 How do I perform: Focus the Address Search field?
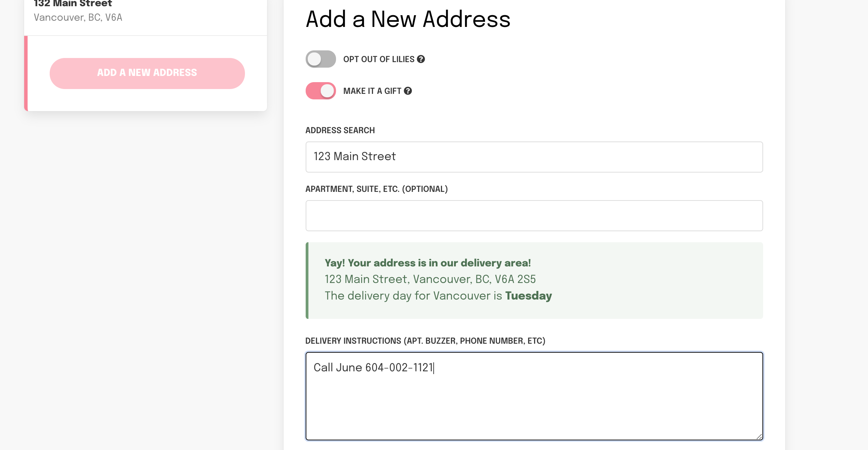point(534,157)
